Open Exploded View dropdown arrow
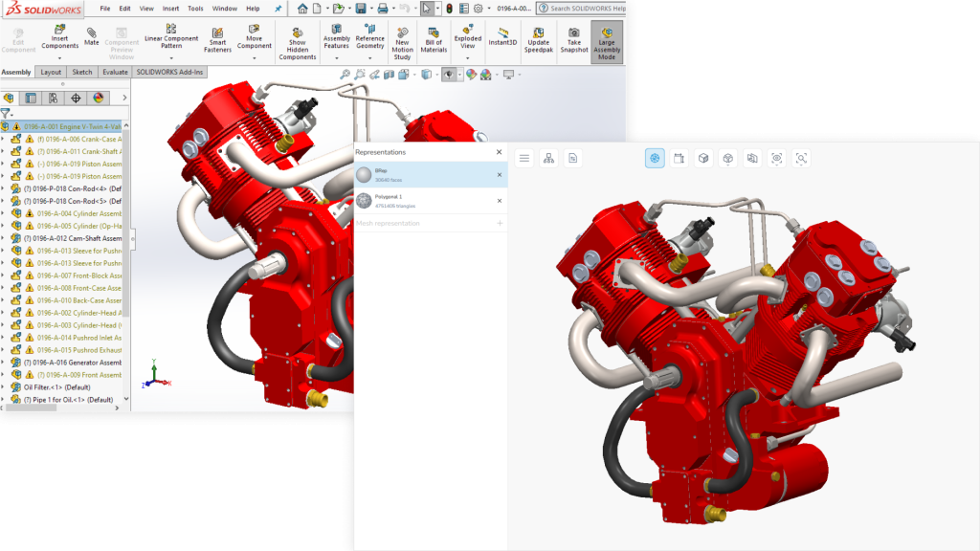This screenshot has height=551, width=980. click(x=467, y=58)
